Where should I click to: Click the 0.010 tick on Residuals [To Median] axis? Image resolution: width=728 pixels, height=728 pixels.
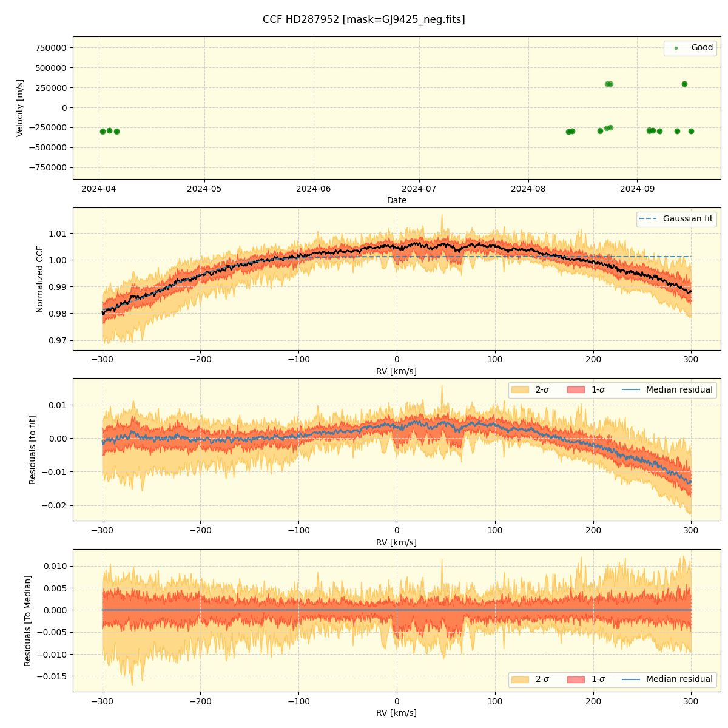pos(56,566)
